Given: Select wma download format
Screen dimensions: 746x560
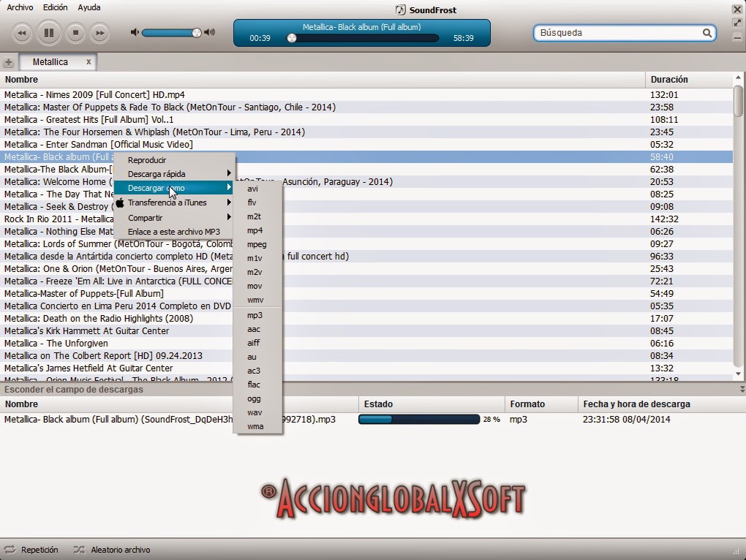Looking at the screenshot, I should click(x=258, y=426).
